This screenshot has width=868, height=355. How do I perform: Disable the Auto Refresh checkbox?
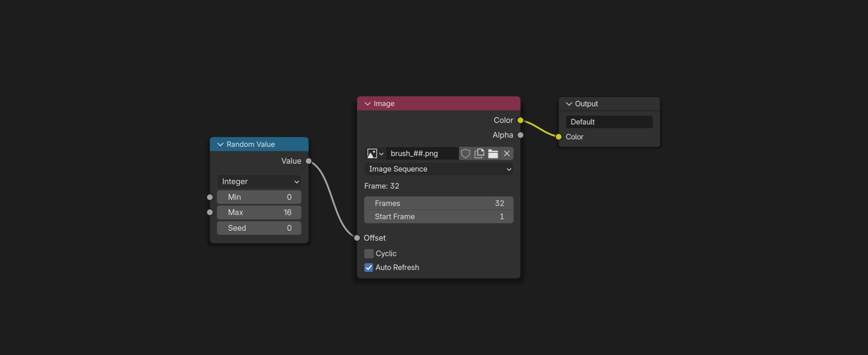click(369, 267)
